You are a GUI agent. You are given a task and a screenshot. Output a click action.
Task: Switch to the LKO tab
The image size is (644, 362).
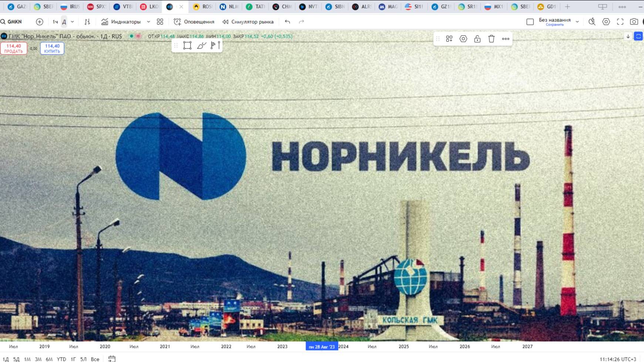click(149, 7)
